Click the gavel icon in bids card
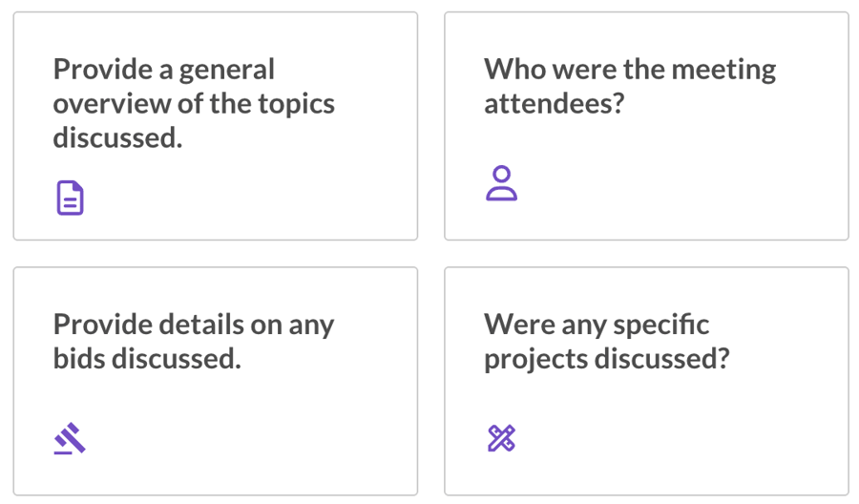 (x=70, y=438)
